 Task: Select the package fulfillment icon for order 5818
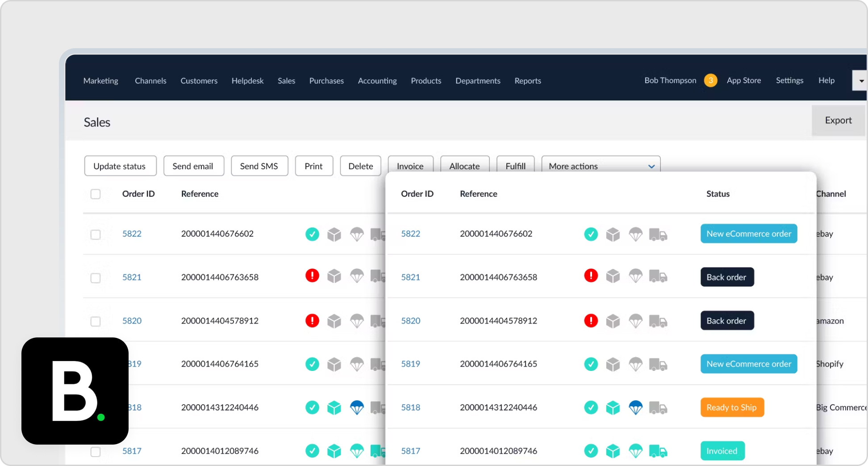pos(613,407)
